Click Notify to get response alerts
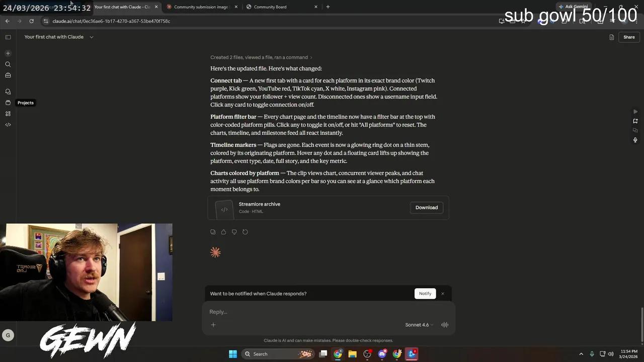The height and width of the screenshot is (362, 644). (425, 294)
